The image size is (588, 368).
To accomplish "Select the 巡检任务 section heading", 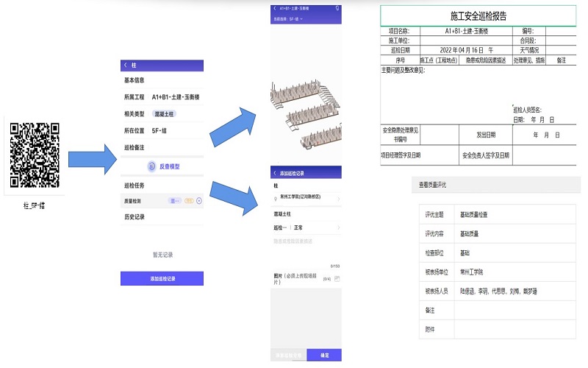I will 135,185.
